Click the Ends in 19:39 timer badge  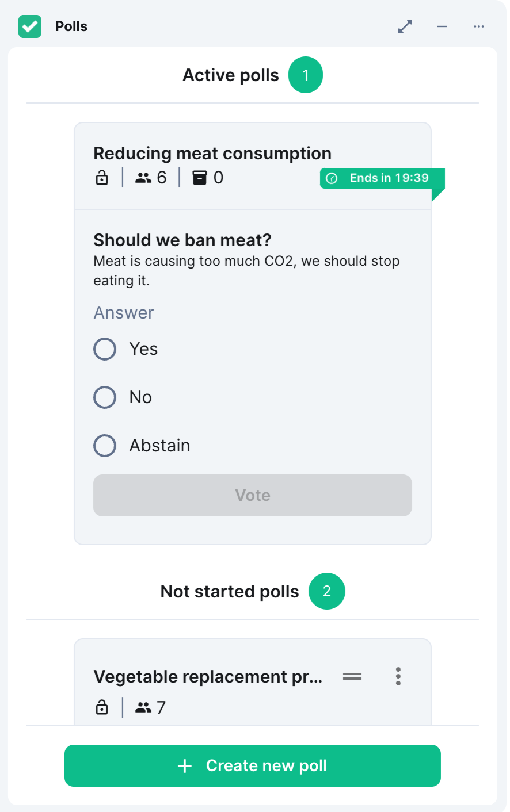(x=382, y=178)
